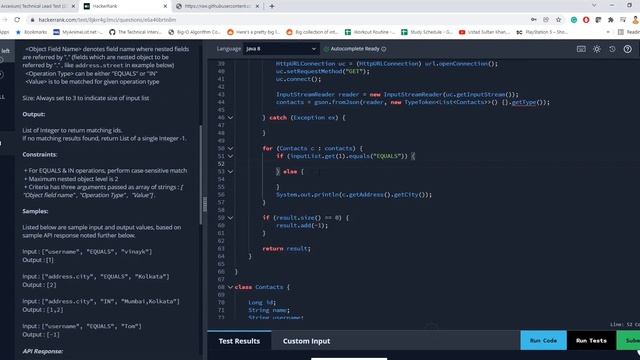
Task: Close the Accenture Technical Lead Test tab
Action: 73,6
